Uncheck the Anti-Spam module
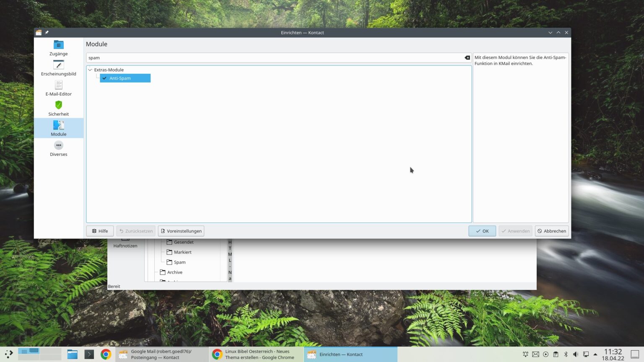 pos(104,78)
